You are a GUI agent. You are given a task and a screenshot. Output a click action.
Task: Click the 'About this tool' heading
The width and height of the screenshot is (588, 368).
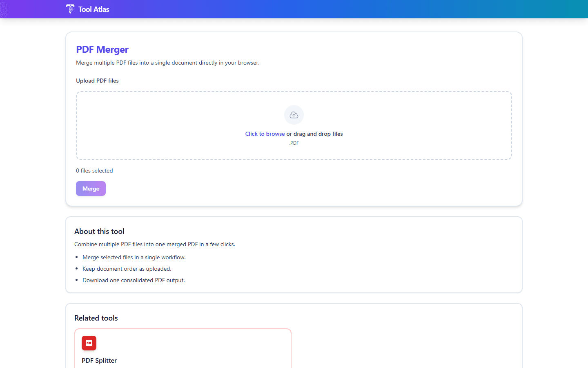click(x=99, y=231)
